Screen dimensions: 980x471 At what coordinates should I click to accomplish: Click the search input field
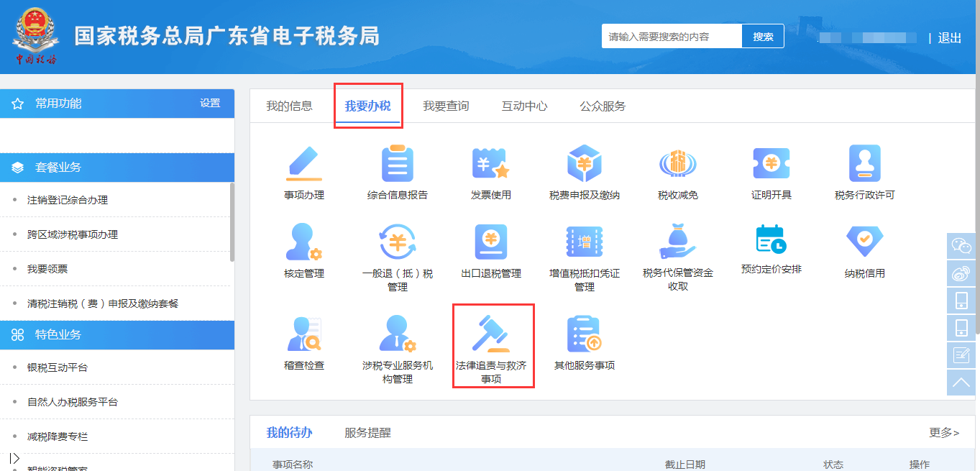[672, 37]
